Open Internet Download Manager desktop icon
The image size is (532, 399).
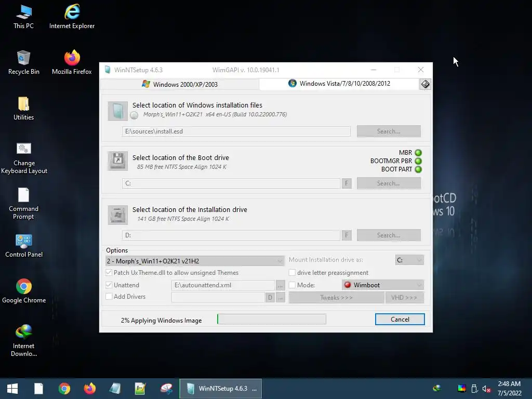23,341
